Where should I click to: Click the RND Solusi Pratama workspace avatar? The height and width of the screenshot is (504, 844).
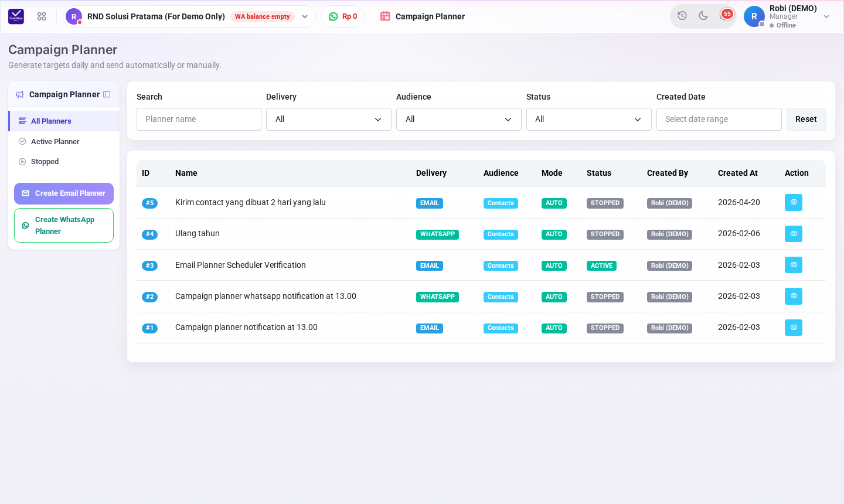click(74, 16)
